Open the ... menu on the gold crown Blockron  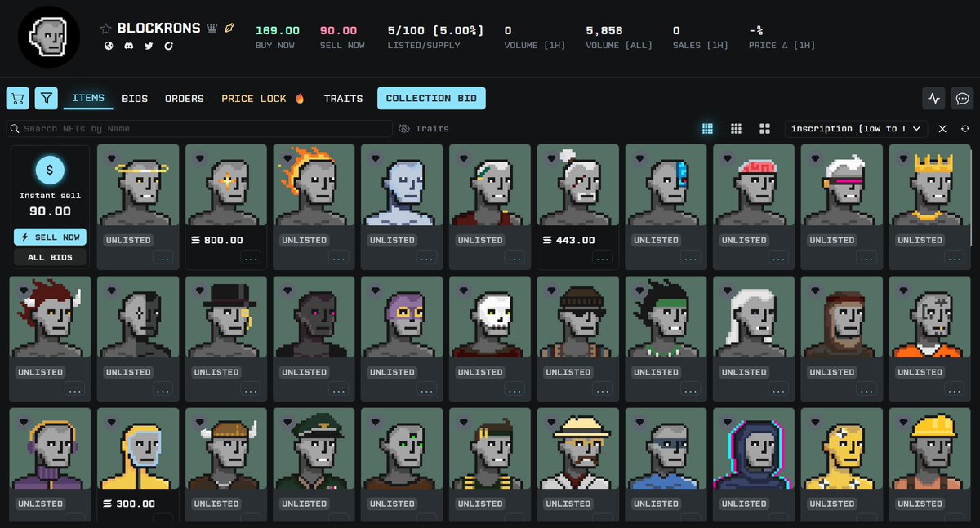[954, 258]
